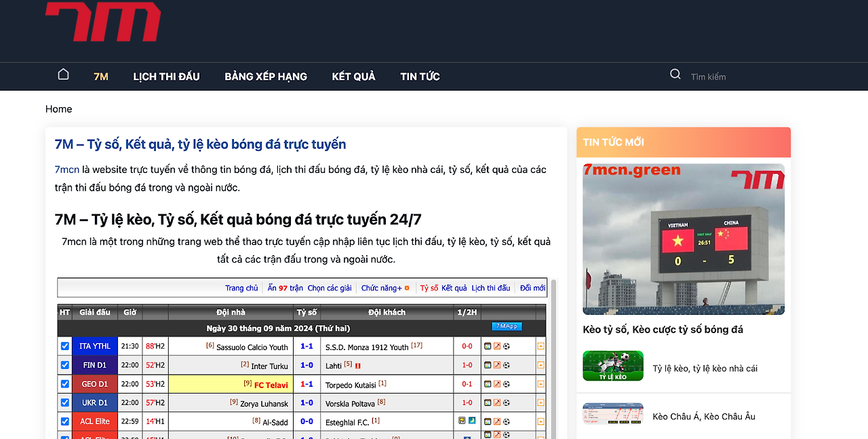Click Lịch thi đấu link in score toolbar
868x439 pixels.
pos(491,288)
